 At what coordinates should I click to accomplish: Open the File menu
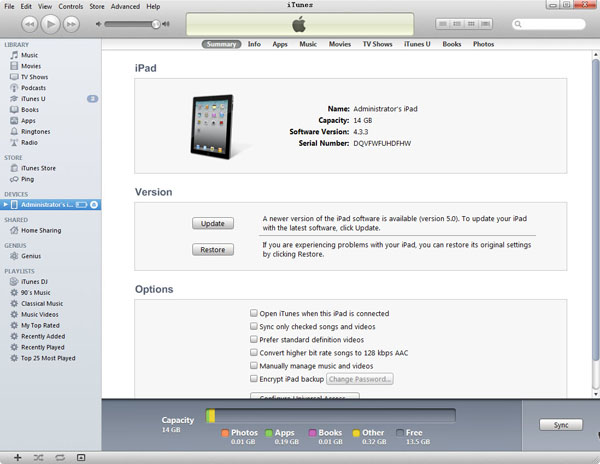pyautogui.click(x=9, y=7)
